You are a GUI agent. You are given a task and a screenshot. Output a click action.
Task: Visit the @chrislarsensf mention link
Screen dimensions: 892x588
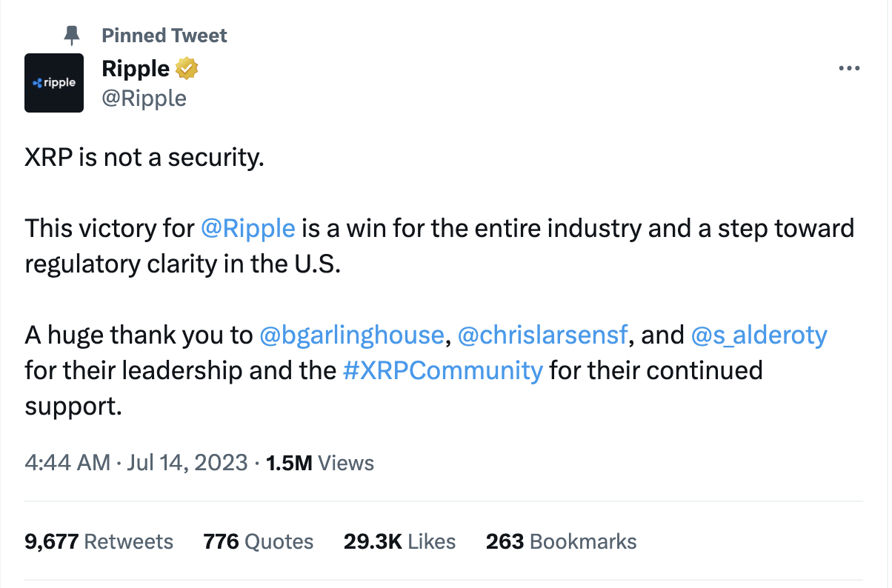544,335
